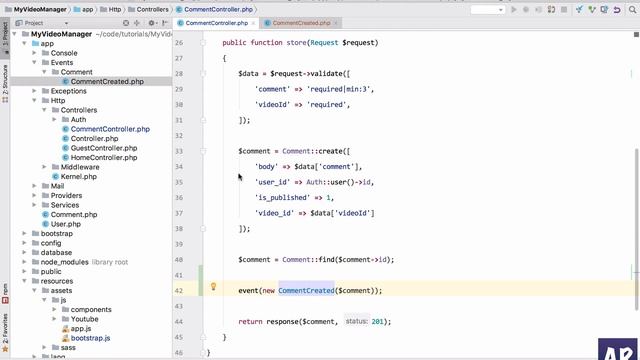Click the fold toggle on line 26 gutter
This screenshot has width=640, height=360.
(x=203, y=42)
